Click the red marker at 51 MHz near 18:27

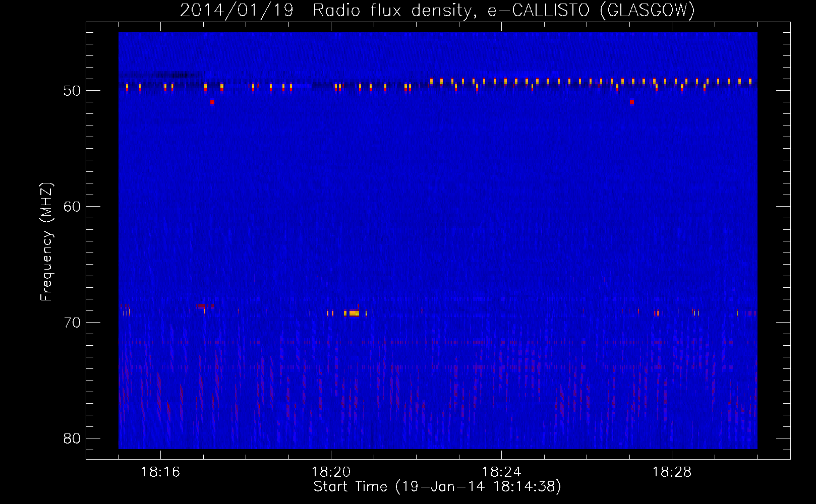point(632,102)
